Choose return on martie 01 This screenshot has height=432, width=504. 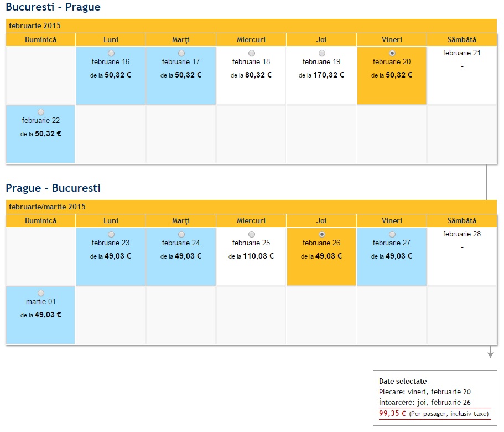pyautogui.click(x=41, y=293)
